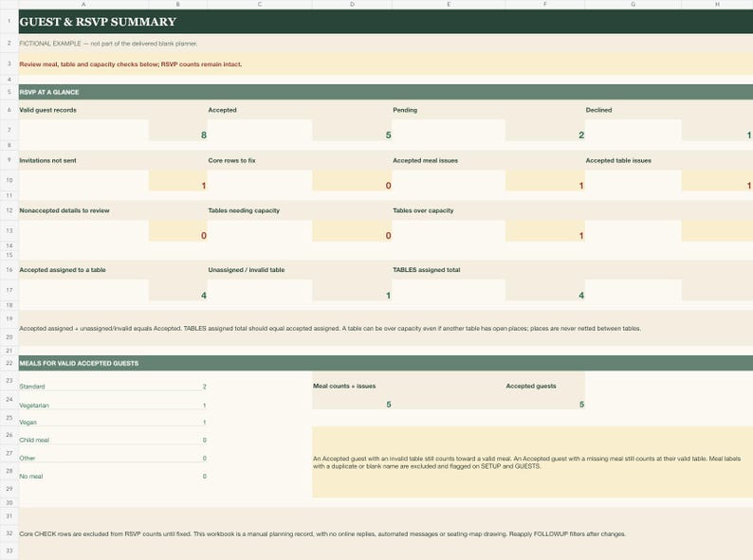Select the 'Other' meal row label
The width and height of the screenshot is (753, 560).
click(x=28, y=459)
